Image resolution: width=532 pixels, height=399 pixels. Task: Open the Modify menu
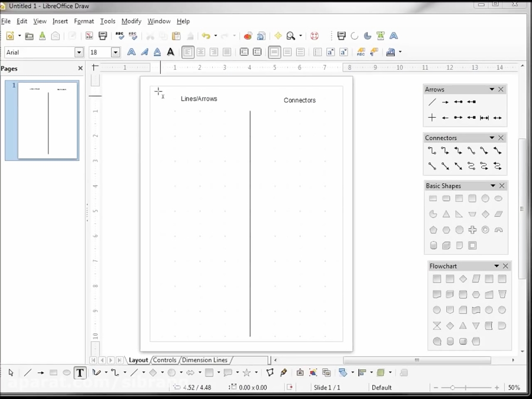click(x=131, y=21)
